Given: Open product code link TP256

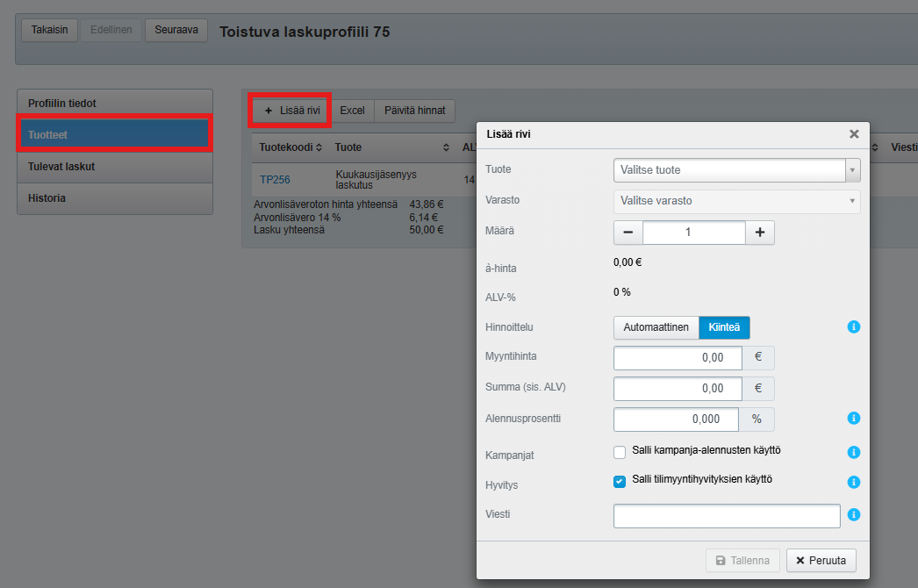Looking at the screenshot, I should coord(275,180).
